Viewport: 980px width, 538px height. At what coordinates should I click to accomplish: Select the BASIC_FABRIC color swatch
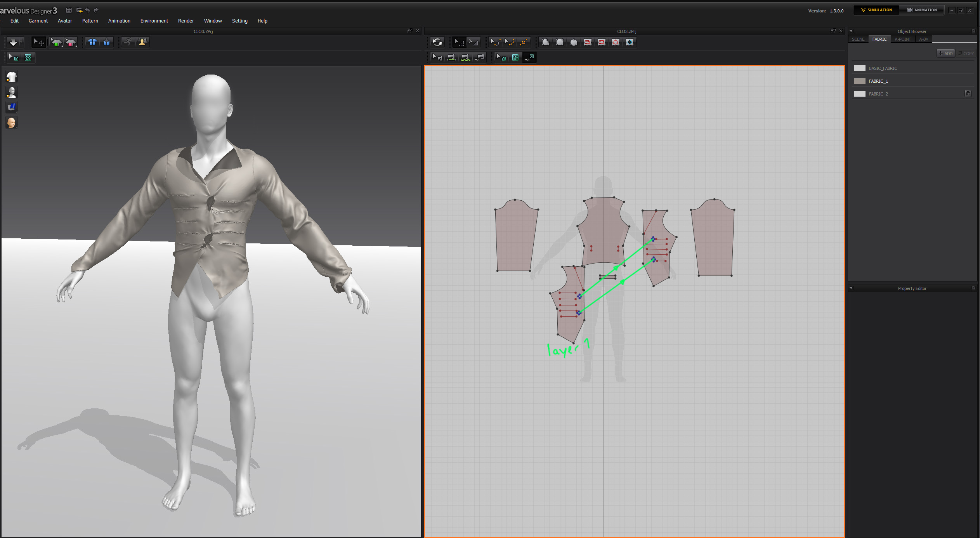pyautogui.click(x=859, y=68)
